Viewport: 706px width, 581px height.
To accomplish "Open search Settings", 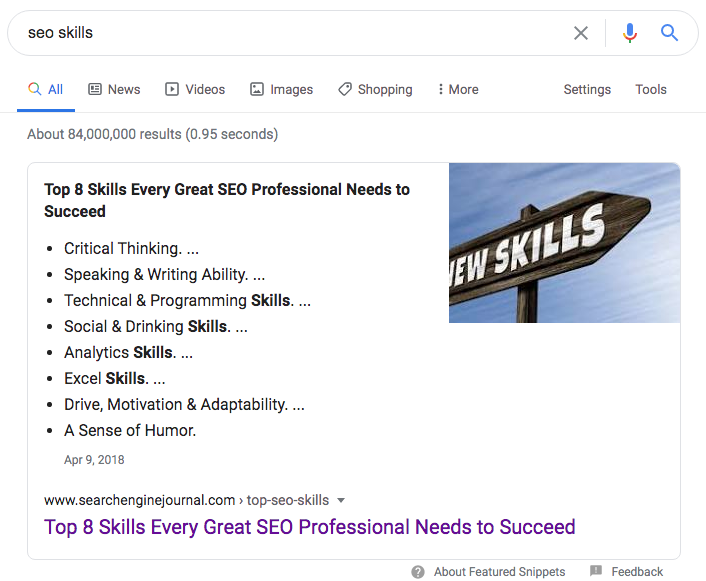I will pos(587,89).
